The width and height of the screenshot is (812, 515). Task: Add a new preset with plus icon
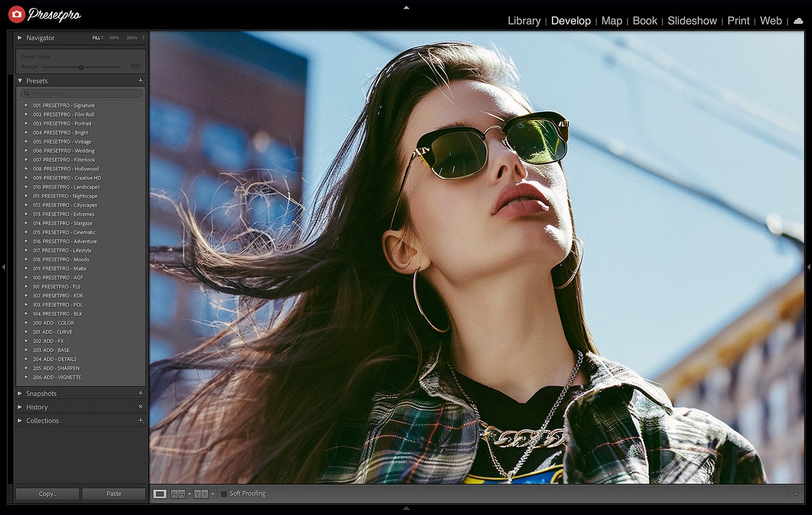[x=141, y=81]
